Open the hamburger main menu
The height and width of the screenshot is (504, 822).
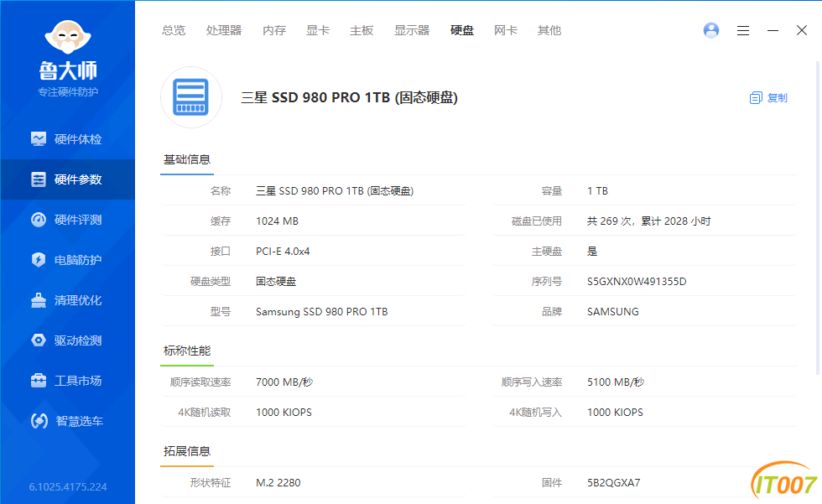743,30
